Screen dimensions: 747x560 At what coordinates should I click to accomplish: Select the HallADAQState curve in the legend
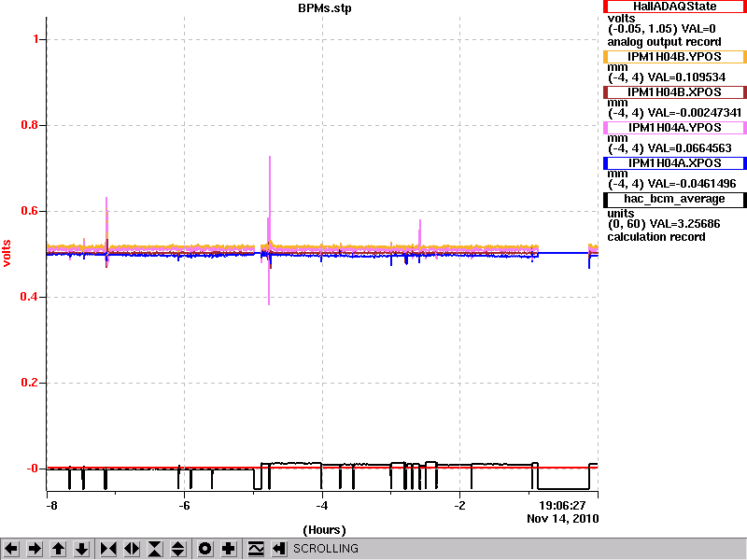pos(674,7)
